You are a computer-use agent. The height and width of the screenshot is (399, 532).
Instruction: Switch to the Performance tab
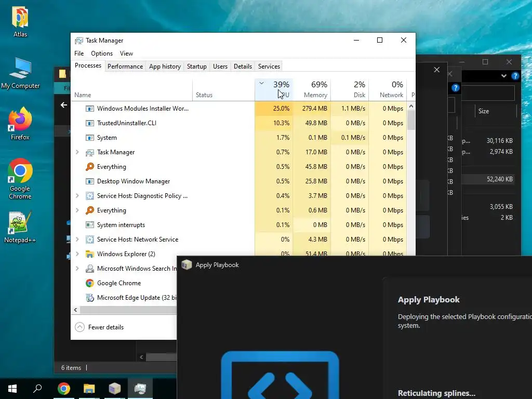125,66
